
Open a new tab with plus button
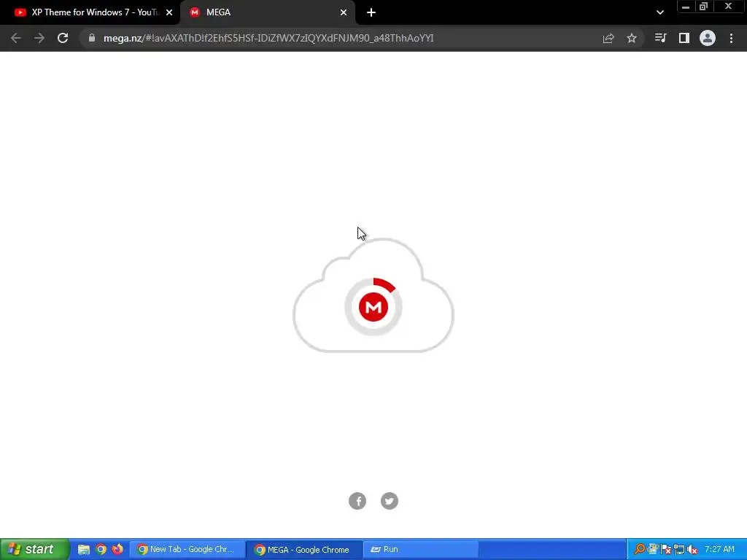click(x=371, y=12)
